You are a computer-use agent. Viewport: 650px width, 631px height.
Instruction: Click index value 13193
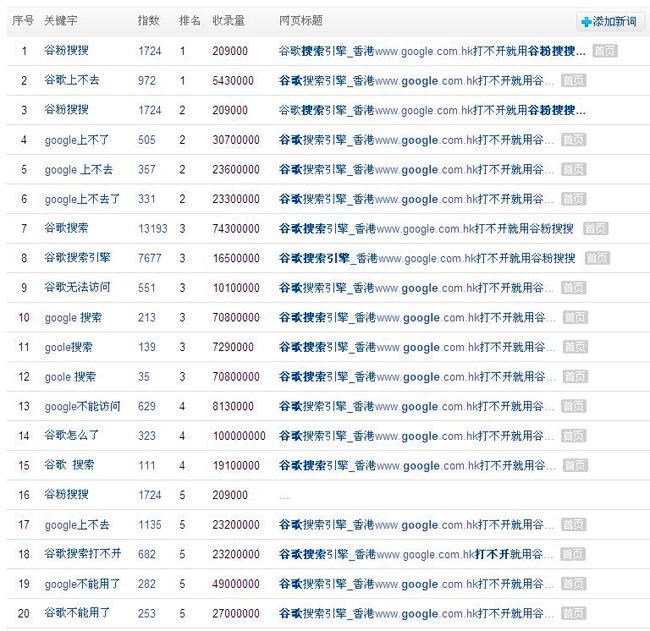pos(153,229)
